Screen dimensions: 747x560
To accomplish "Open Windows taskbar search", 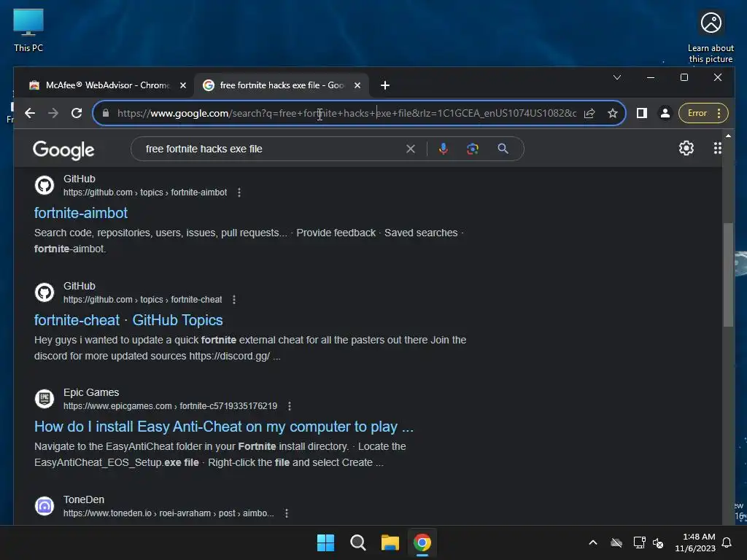I will tap(357, 542).
